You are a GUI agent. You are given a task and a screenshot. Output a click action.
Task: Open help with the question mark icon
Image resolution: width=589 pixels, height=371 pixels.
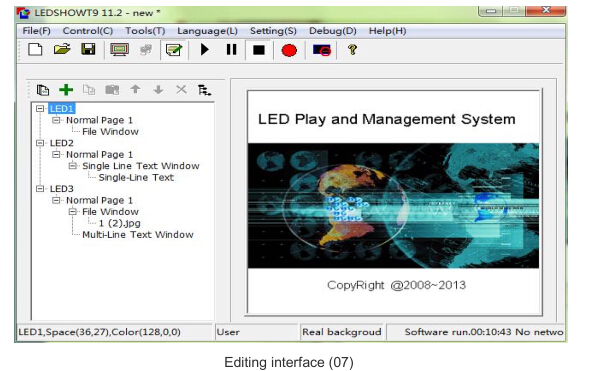(x=352, y=50)
